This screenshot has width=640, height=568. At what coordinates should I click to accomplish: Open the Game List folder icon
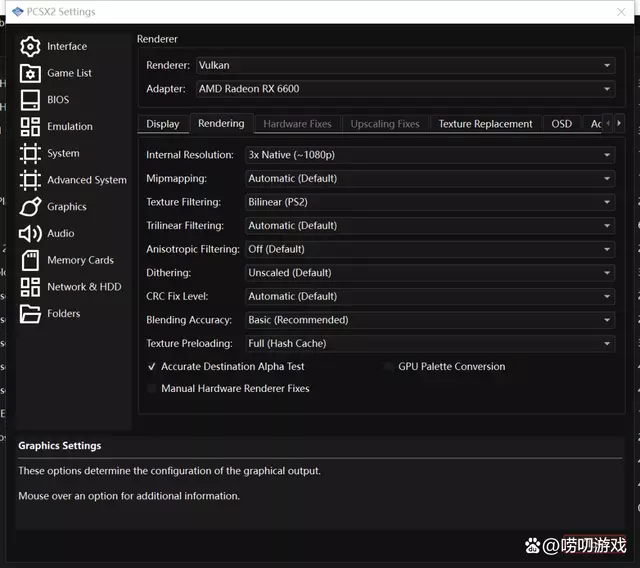click(30, 73)
